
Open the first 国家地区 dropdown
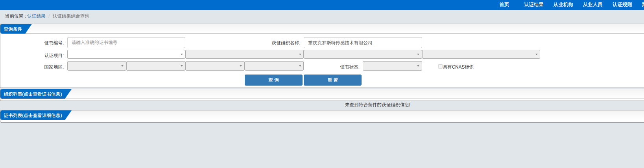point(97,66)
